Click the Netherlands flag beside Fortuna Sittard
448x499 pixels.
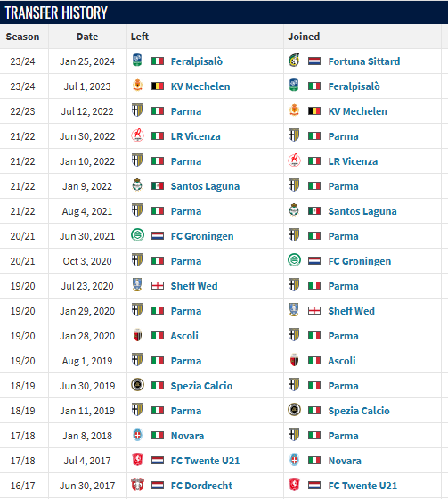[314, 61]
